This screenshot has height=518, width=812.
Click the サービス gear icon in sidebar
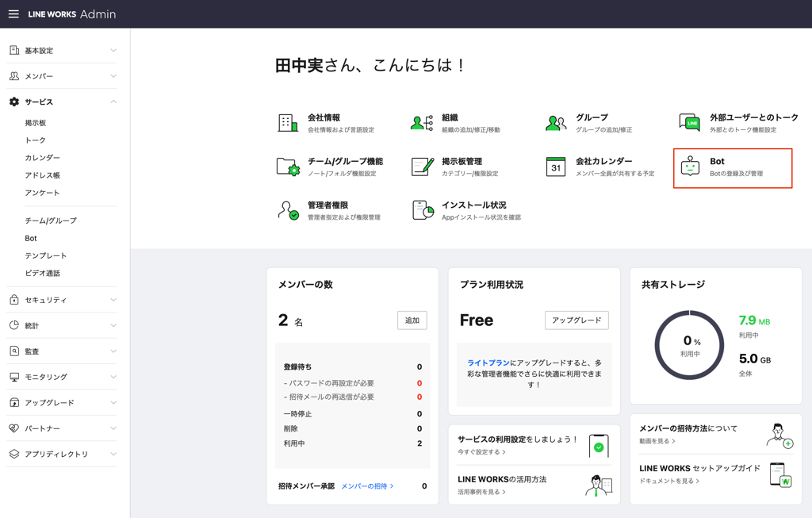14,102
